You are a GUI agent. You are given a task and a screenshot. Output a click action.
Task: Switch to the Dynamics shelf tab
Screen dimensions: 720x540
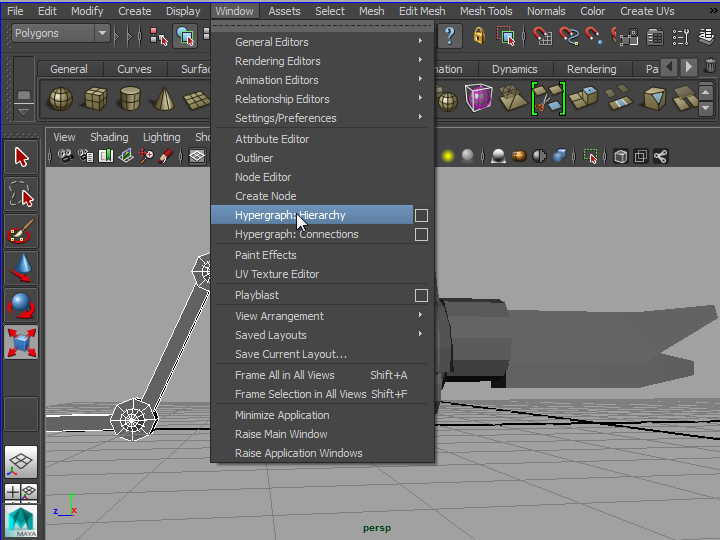pos(514,69)
